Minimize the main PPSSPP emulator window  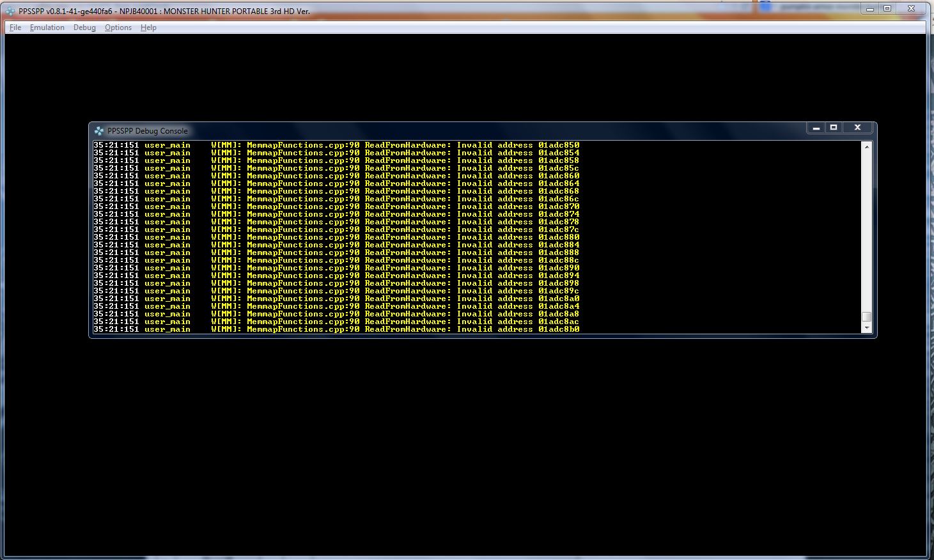coord(869,8)
